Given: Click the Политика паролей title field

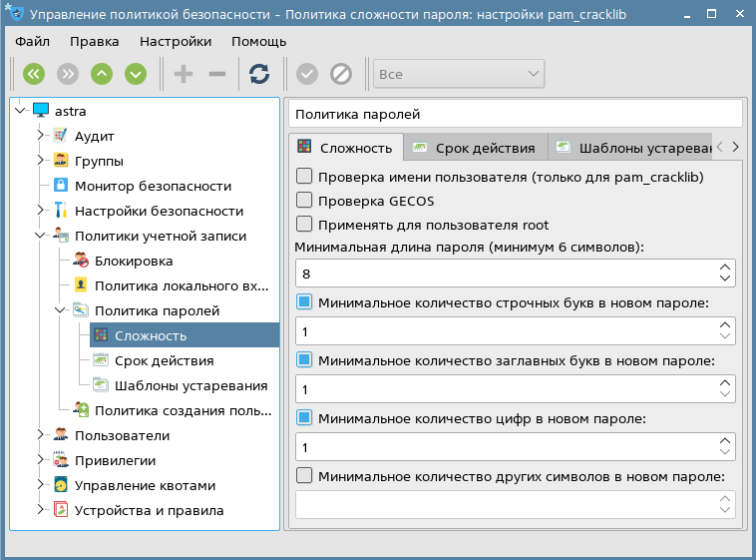Looking at the screenshot, I should click(x=516, y=114).
